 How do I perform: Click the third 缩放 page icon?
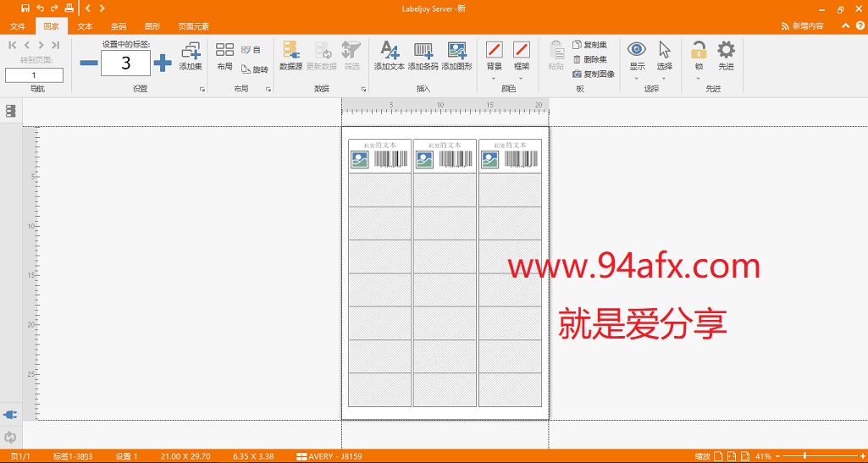(x=746, y=456)
